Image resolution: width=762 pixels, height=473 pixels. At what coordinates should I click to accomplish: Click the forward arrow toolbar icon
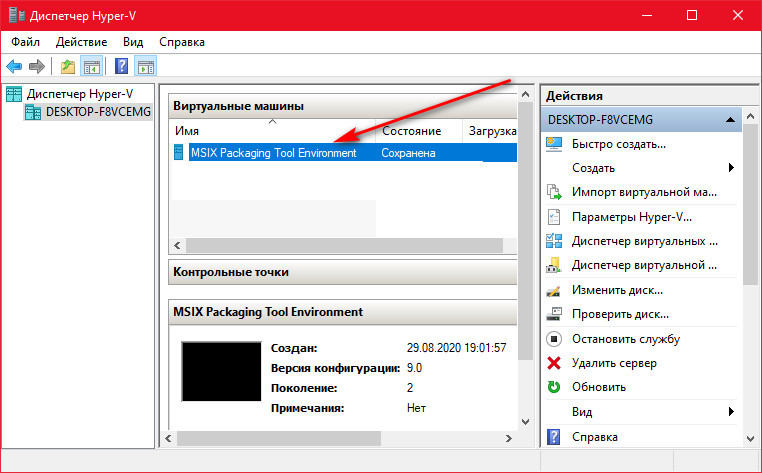point(36,66)
